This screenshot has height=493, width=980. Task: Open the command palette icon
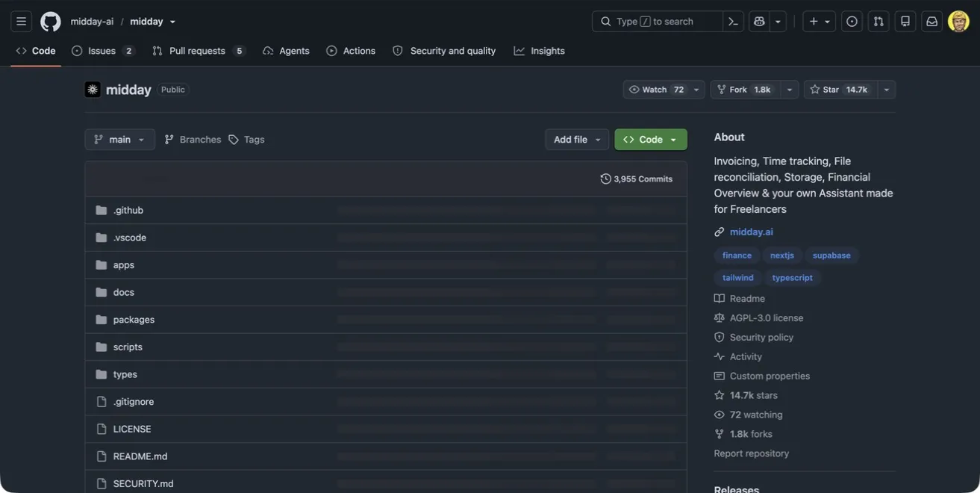(733, 22)
